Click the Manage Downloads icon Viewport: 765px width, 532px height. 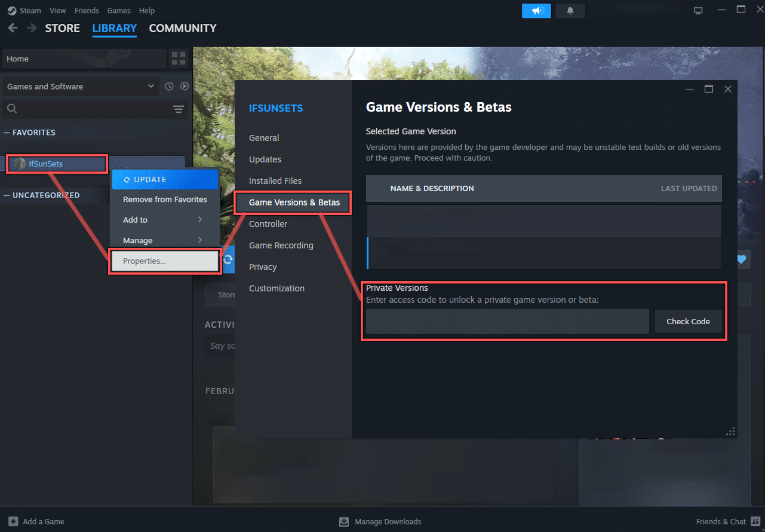coord(344,521)
